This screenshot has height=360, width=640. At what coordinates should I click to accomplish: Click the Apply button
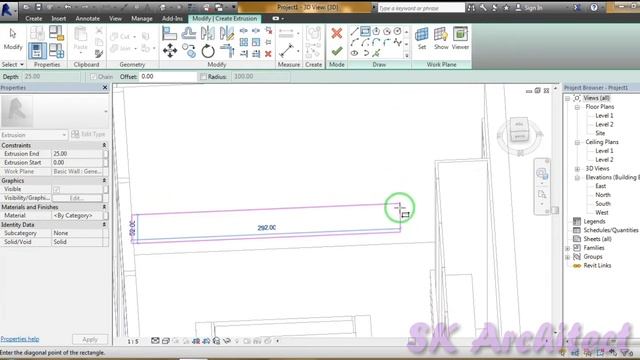click(90, 339)
